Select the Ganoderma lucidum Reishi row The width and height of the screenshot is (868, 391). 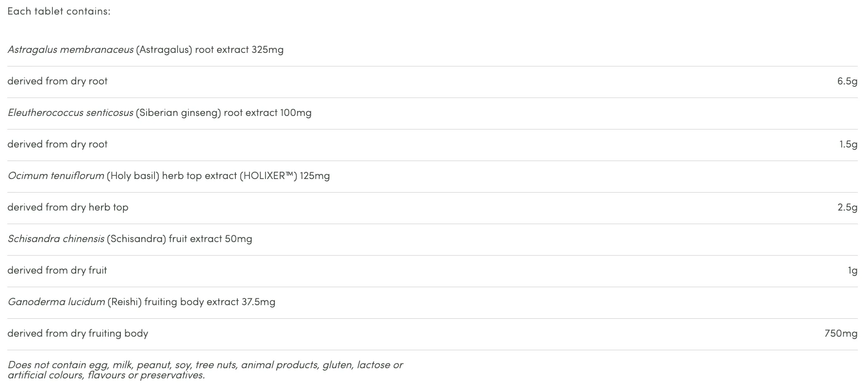point(432,302)
